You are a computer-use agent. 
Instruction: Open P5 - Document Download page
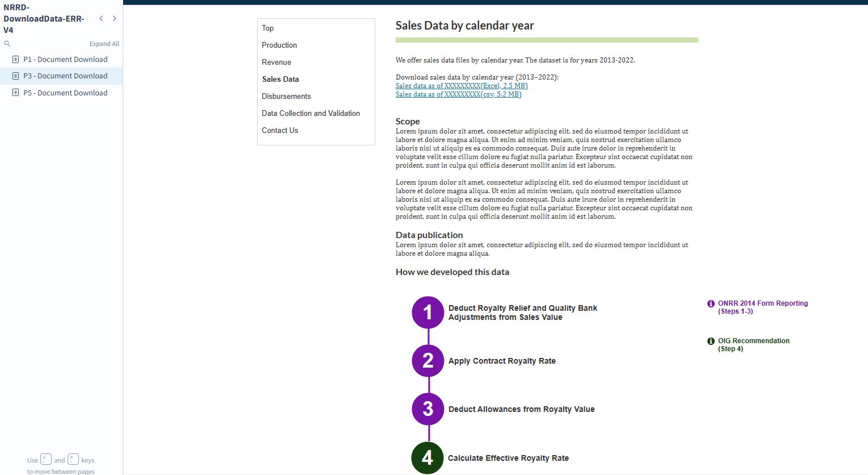point(65,93)
